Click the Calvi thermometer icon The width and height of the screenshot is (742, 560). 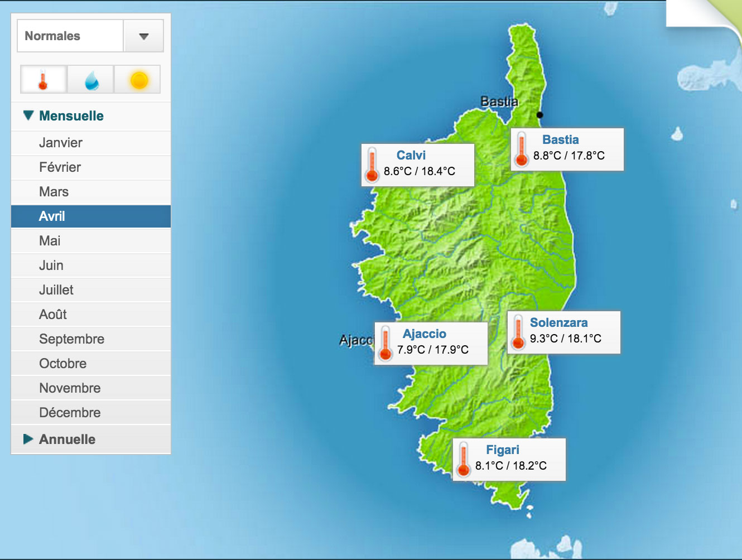(x=372, y=165)
